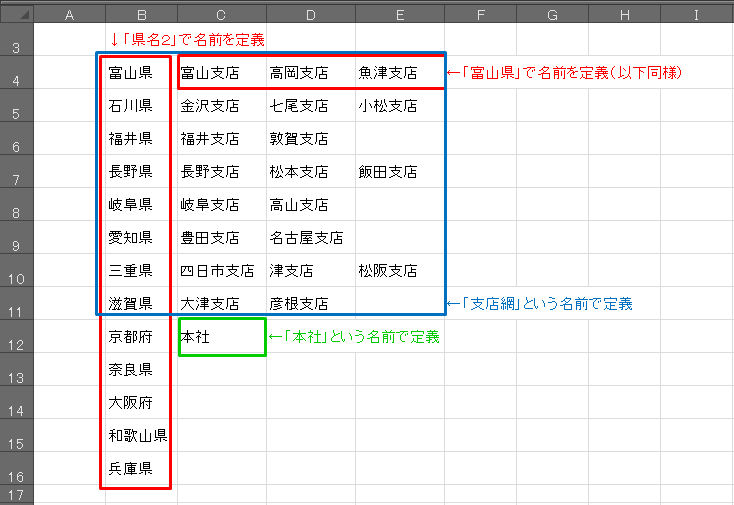Click cell containing 七尾支店
Screen dimensions: 734x505
[x=311, y=105]
